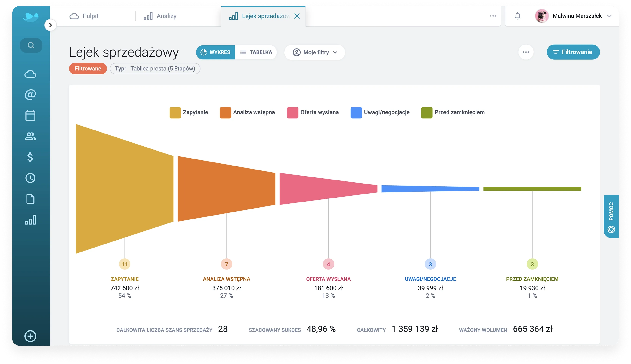The height and width of the screenshot is (364, 631).
Task: Expand the Moje filtry dropdown
Action: [314, 52]
